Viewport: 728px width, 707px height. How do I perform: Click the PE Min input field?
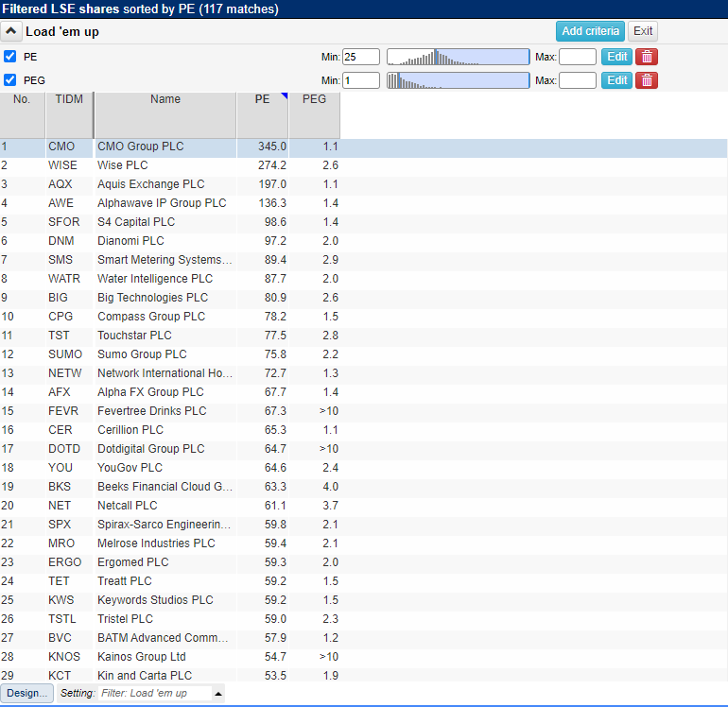[361, 57]
